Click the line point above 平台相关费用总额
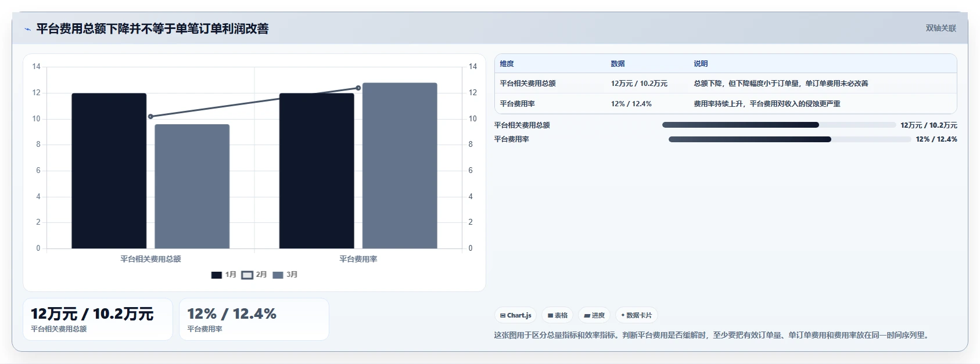The width and height of the screenshot is (980, 364). tap(150, 117)
